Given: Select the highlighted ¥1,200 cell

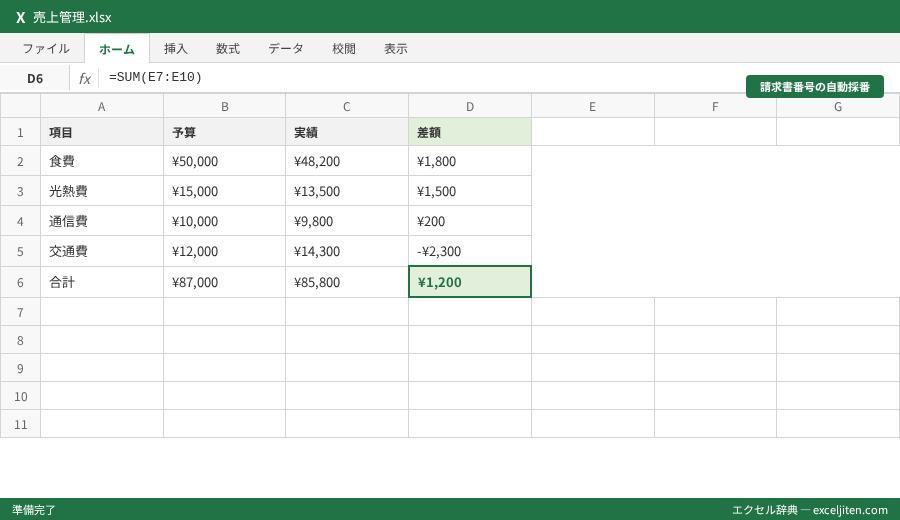Looking at the screenshot, I should (470, 282).
